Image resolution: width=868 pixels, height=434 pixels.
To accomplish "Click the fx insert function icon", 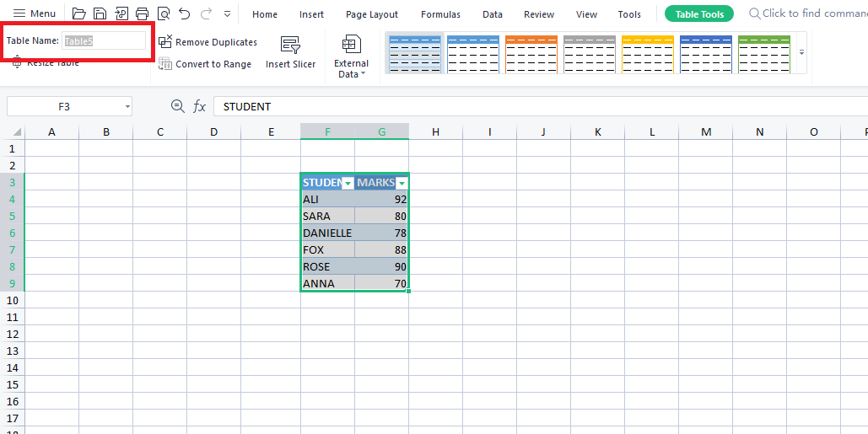I will click(x=199, y=107).
